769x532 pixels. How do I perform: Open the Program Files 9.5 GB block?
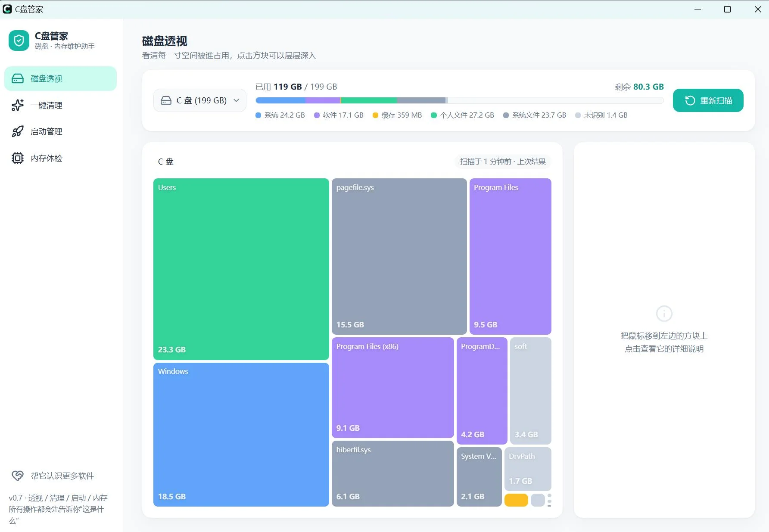click(511, 256)
